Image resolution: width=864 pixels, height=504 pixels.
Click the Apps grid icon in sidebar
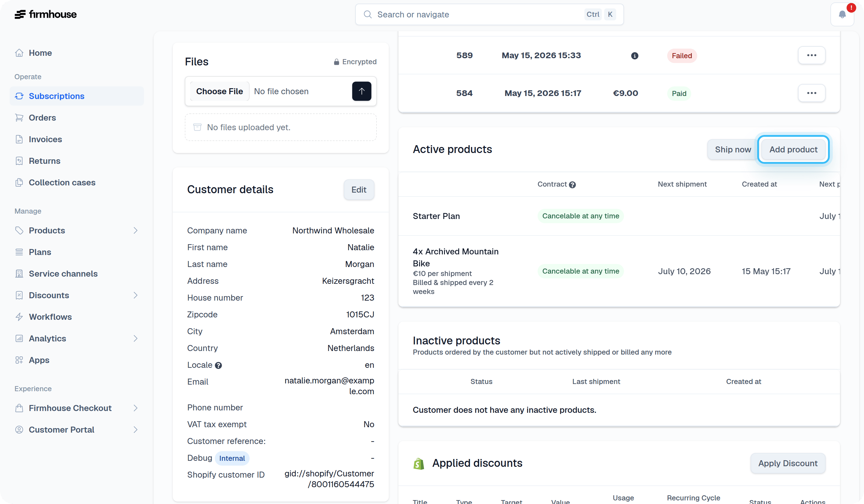(19, 360)
